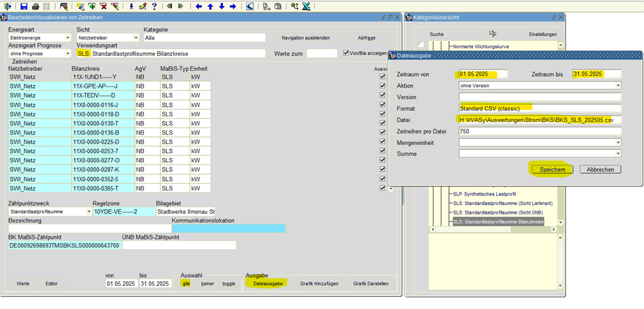Screen dimensions: 644x309
Task: Open help via the question mark icon
Action: tap(154, 6)
